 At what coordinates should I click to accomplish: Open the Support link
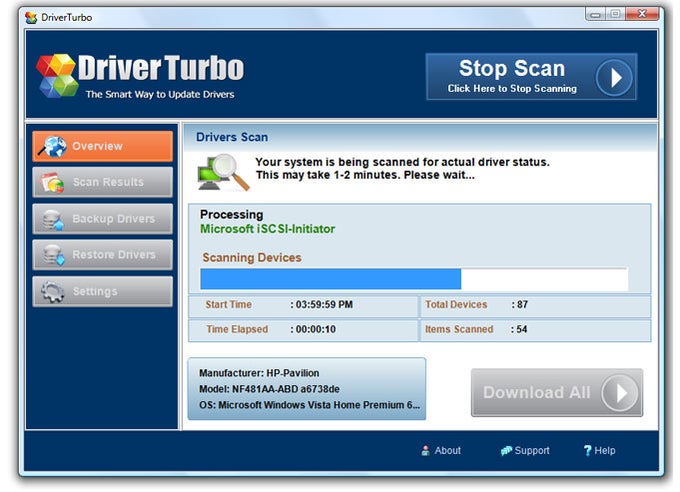pyautogui.click(x=525, y=450)
